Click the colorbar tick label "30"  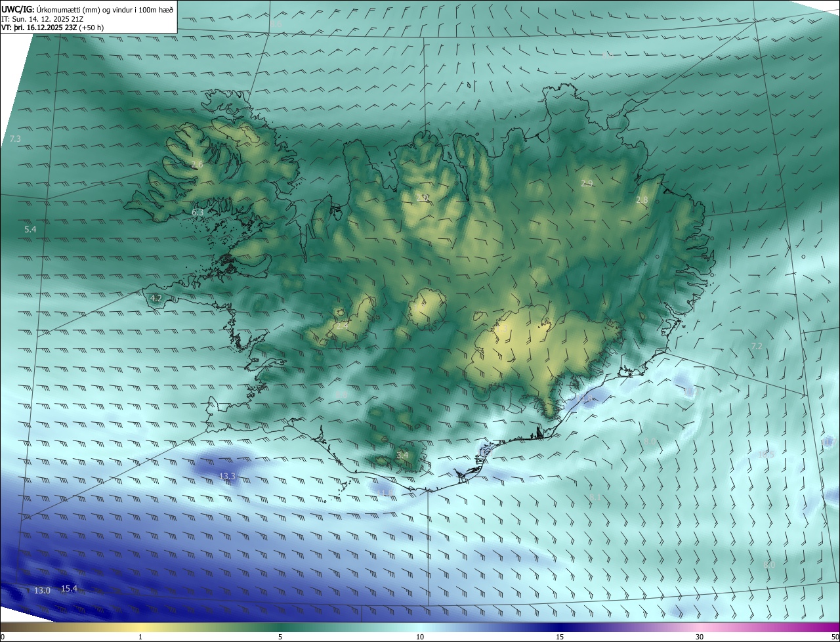700,637
